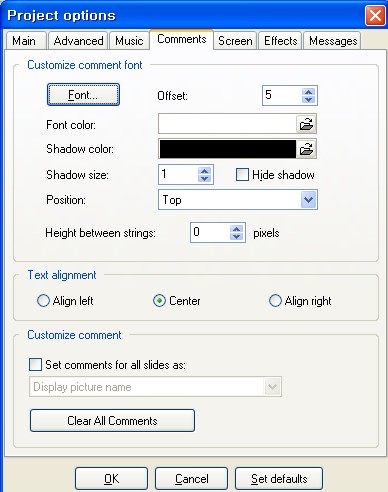The width and height of the screenshot is (388, 492).
Task: Increase Offset value with up arrow
Action: (x=309, y=92)
